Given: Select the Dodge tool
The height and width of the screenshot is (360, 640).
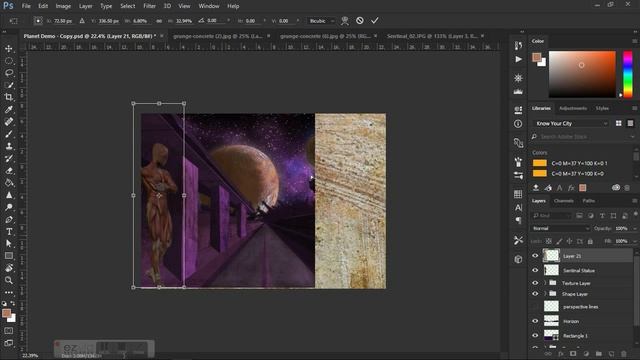Looking at the screenshot, I should [9, 207].
